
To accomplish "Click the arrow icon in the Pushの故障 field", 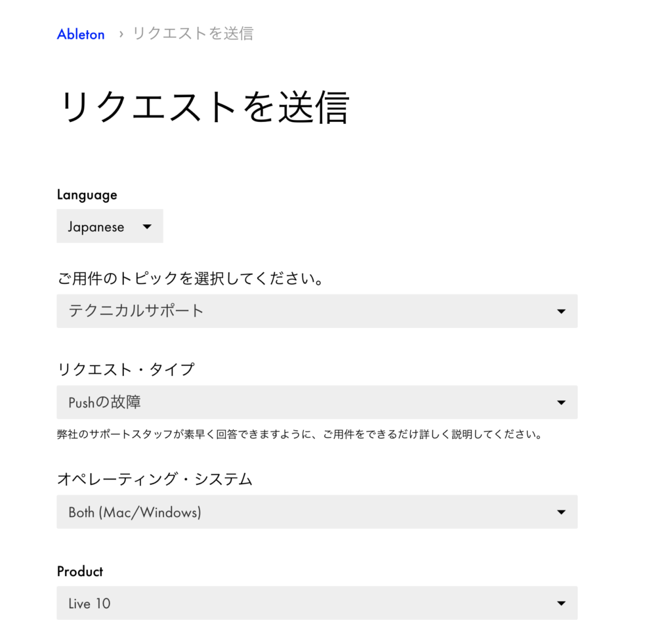I will pos(561,402).
